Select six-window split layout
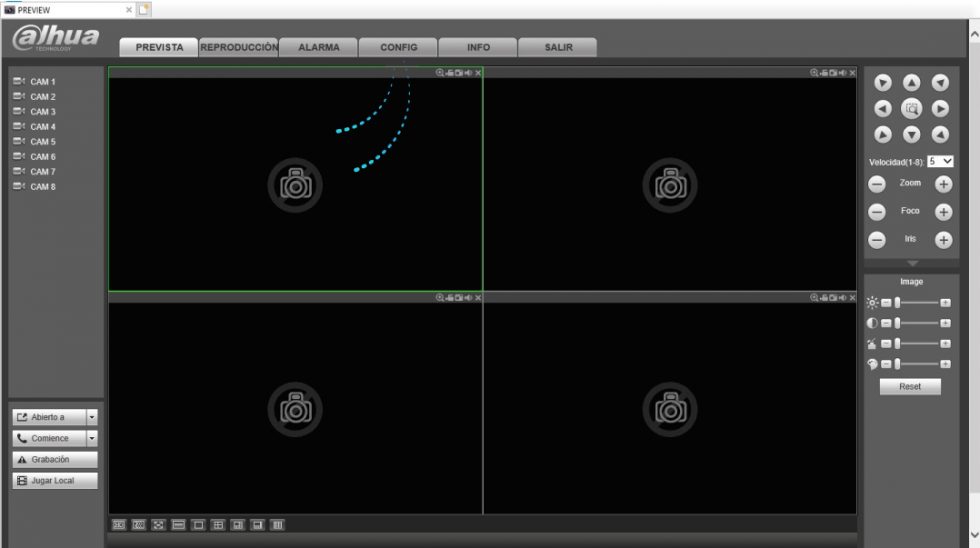The width and height of the screenshot is (980, 548). click(238, 525)
